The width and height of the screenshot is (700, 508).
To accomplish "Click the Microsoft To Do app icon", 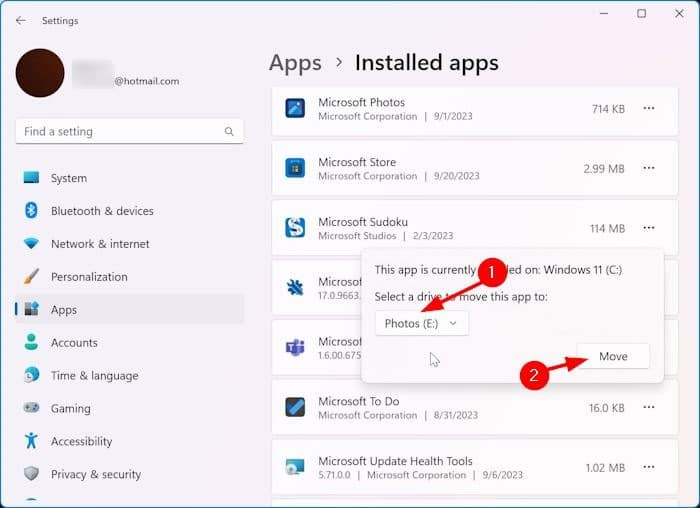I will coord(295,407).
